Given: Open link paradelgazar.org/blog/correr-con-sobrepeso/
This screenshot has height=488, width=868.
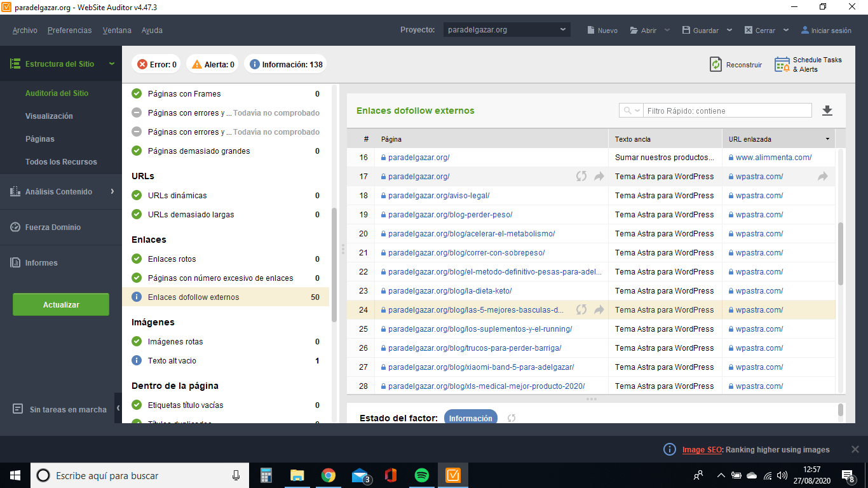Looking at the screenshot, I should pos(466,253).
